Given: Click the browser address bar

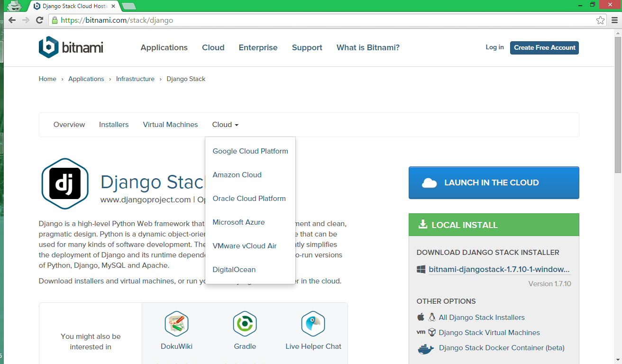Looking at the screenshot, I should [x=327, y=20].
